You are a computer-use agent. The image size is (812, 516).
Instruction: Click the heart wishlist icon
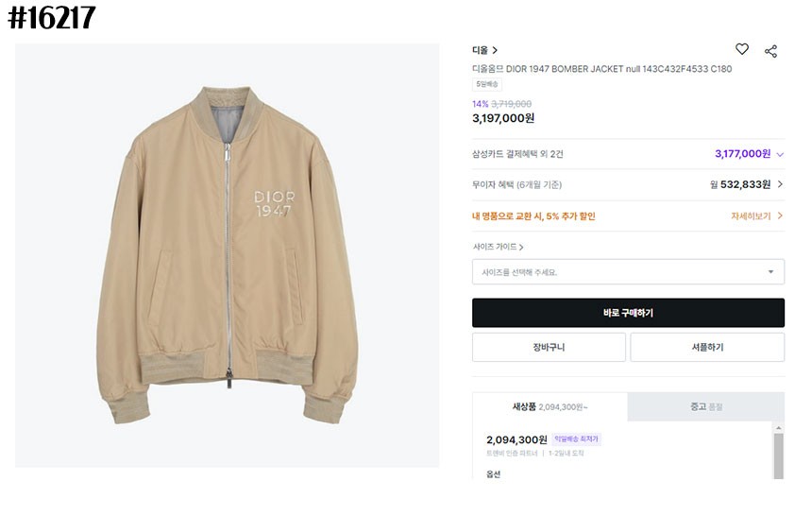742,50
